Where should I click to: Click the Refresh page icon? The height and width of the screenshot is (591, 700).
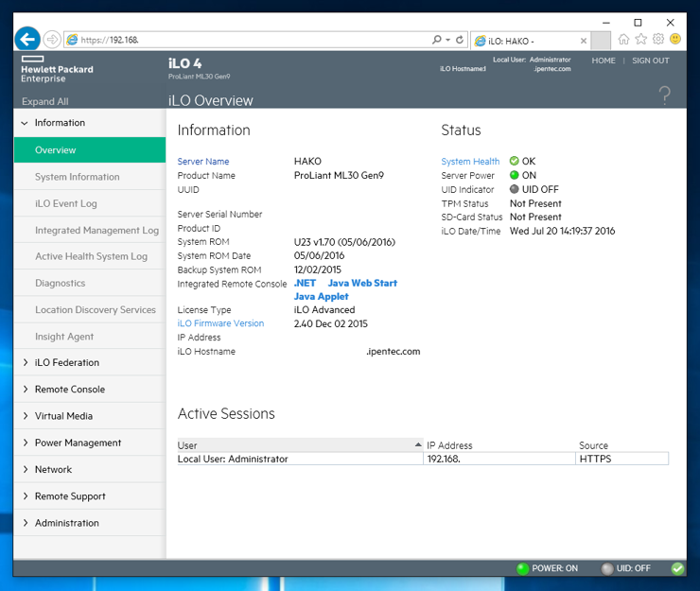460,40
